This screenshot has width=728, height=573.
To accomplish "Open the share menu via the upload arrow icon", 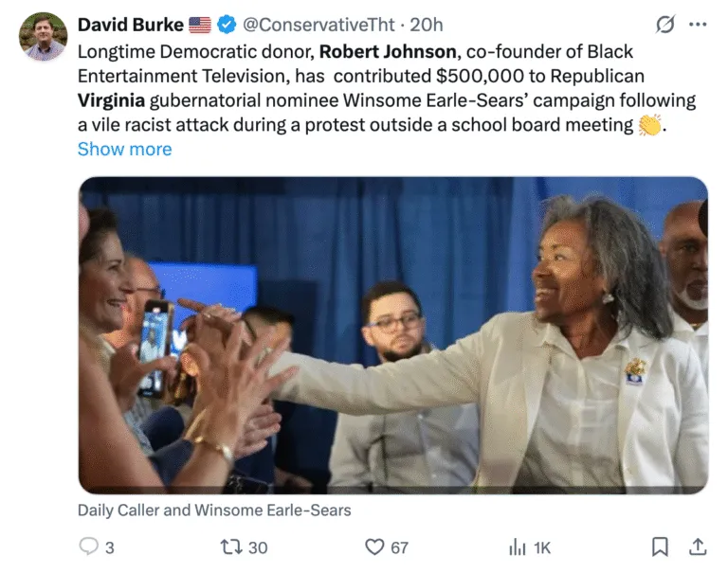I will (x=697, y=546).
